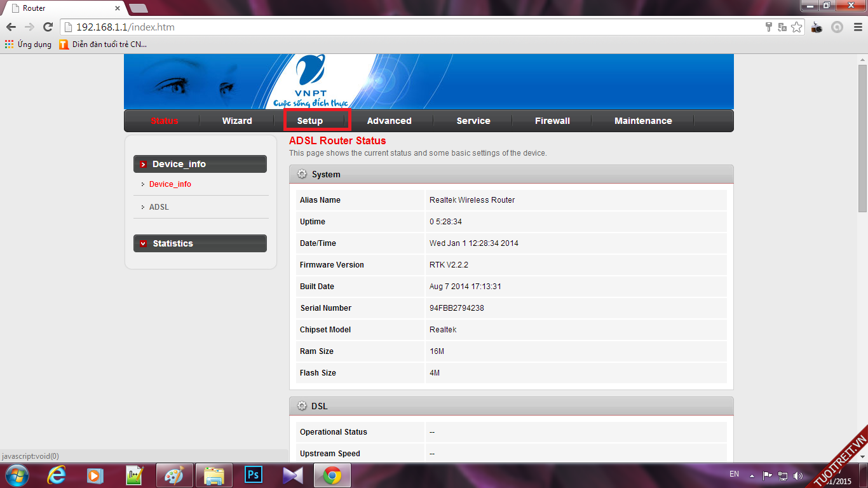
Task: Click the browser reload button
Action: pyautogui.click(x=48, y=27)
